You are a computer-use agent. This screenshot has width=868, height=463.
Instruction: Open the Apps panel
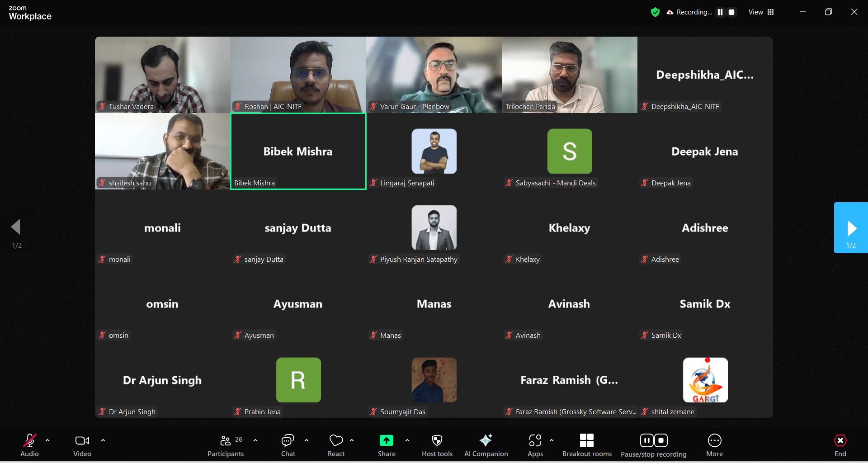(x=535, y=445)
